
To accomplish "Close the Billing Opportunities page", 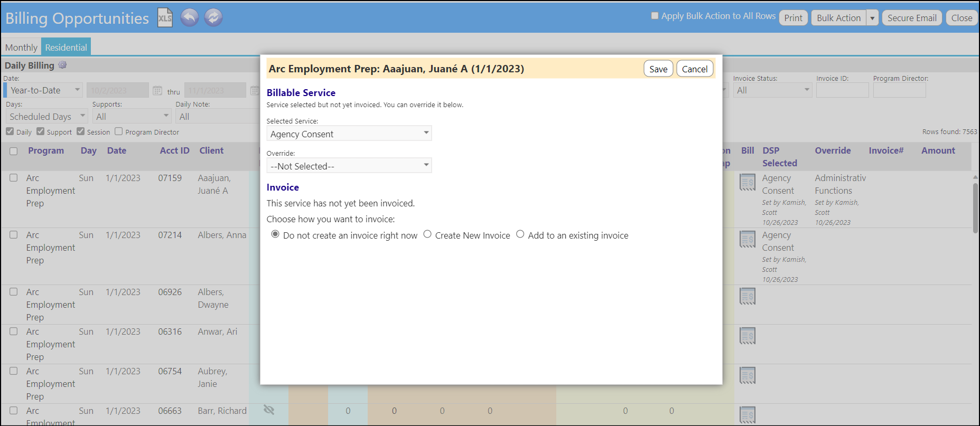I will pos(962,18).
